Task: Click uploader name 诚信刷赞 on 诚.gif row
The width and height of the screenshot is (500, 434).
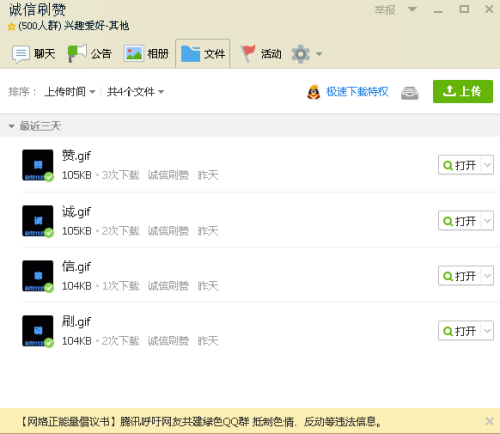Action: click(x=168, y=231)
